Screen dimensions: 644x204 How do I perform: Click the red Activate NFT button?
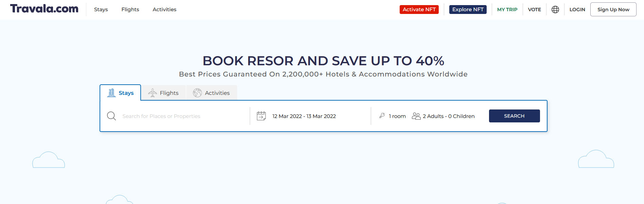pyautogui.click(x=419, y=10)
